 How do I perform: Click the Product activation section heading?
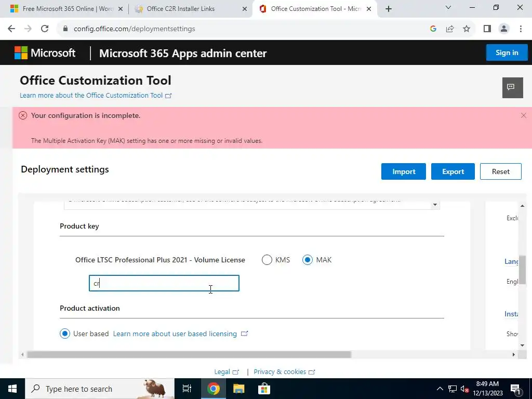tap(89, 308)
